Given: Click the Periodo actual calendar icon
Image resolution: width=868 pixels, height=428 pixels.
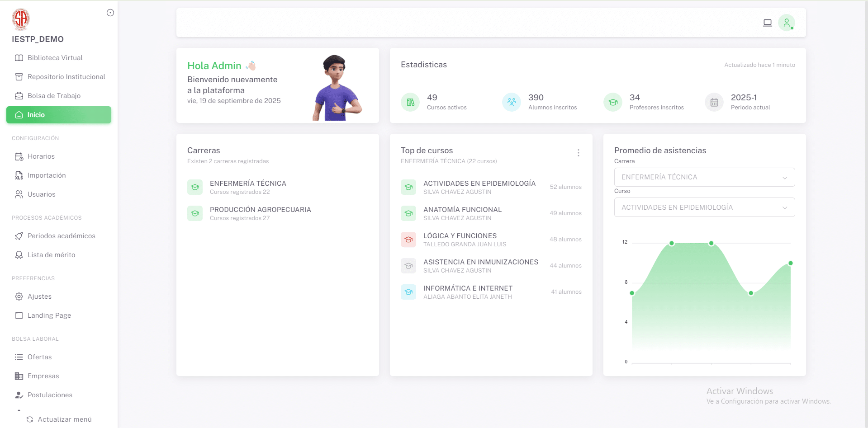Looking at the screenshot, I should point(714,102).
